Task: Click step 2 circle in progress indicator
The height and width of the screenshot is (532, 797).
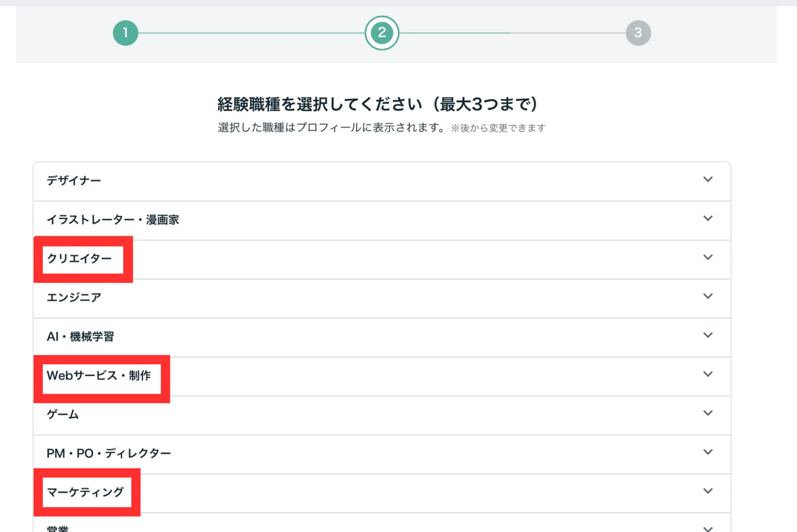Action: (x=382, y=33)
